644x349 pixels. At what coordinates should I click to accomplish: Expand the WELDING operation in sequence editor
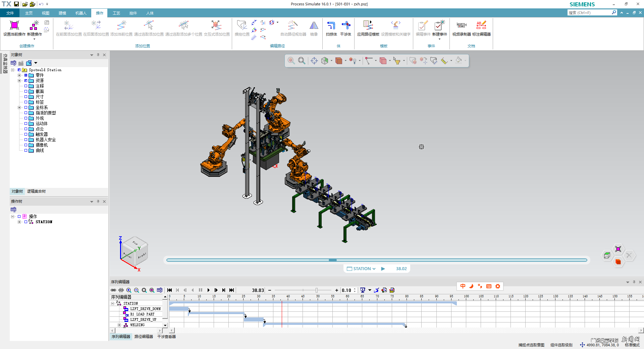tap(119, 325)
